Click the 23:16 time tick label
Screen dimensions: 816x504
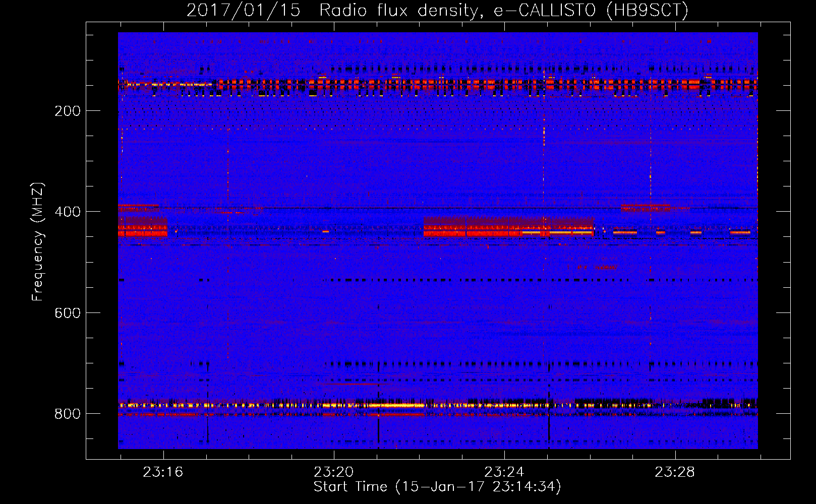163,472
